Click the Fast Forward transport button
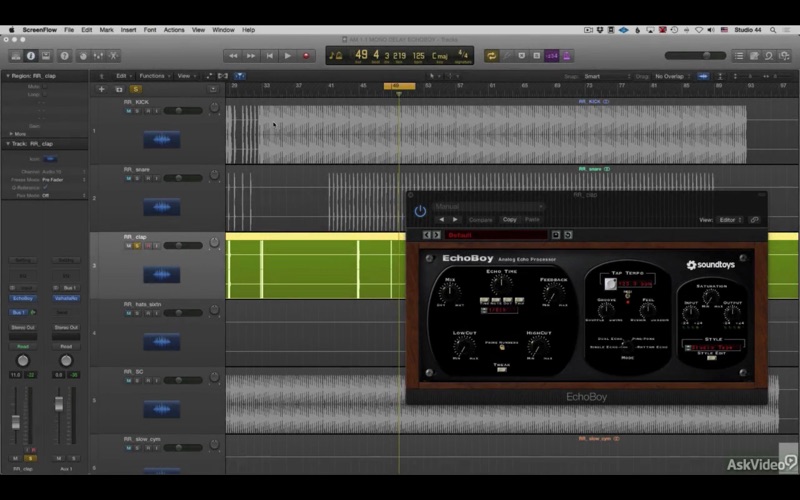Image resolution: width=800 pixels, height=500 pixels. tap(251, 56)
